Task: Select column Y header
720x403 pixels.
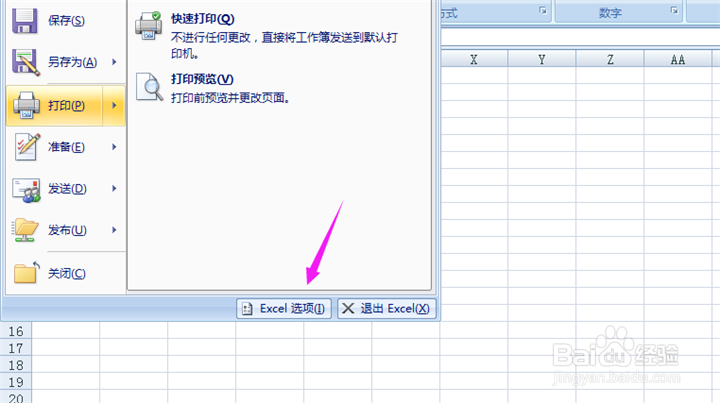Action: click(542, 59)
